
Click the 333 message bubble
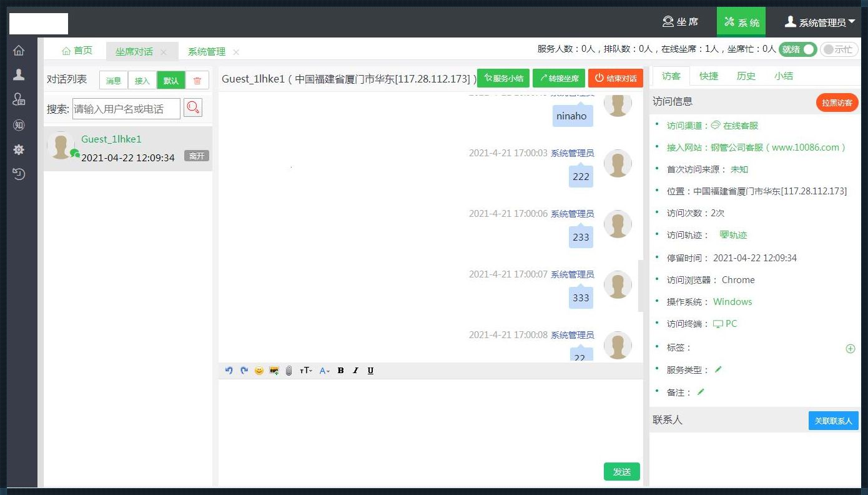pyautogui.click(x=581, y=297)
